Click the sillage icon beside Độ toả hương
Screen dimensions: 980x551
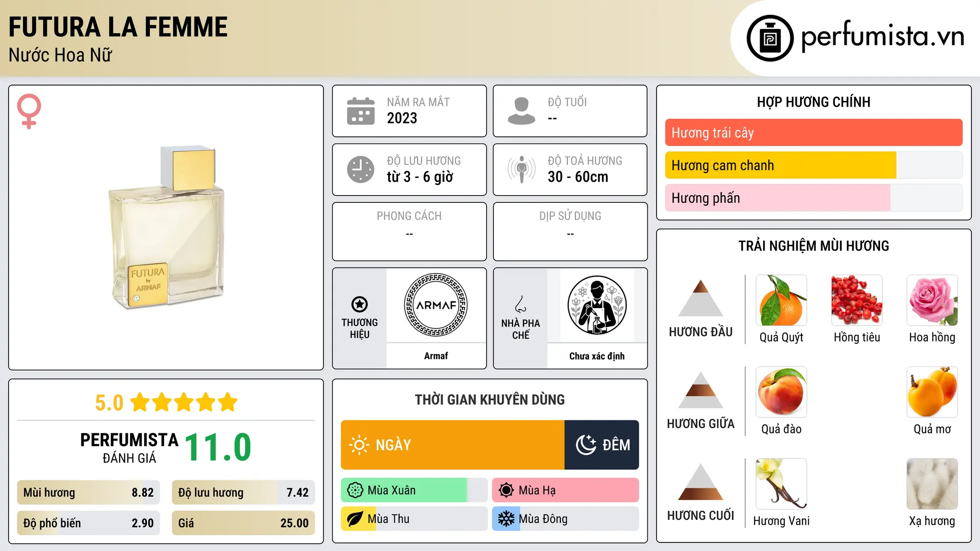522,169
